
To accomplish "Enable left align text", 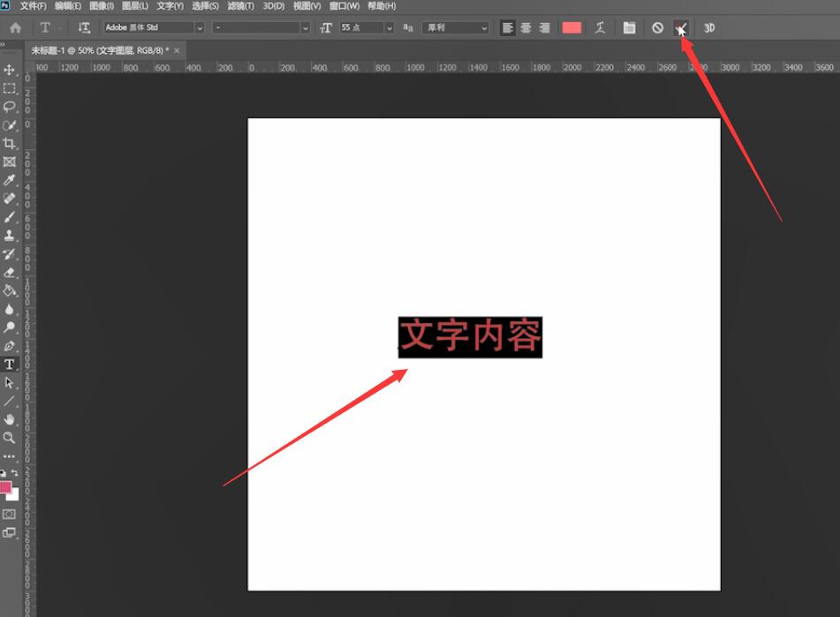I will click(507, 28).
